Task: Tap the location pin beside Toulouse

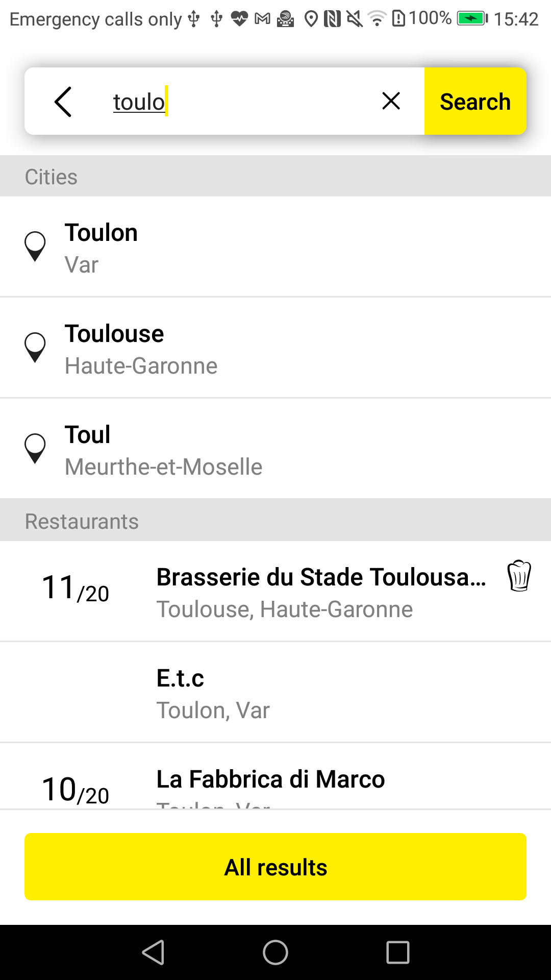Action: pyautogui.click(x=35, y=348)
